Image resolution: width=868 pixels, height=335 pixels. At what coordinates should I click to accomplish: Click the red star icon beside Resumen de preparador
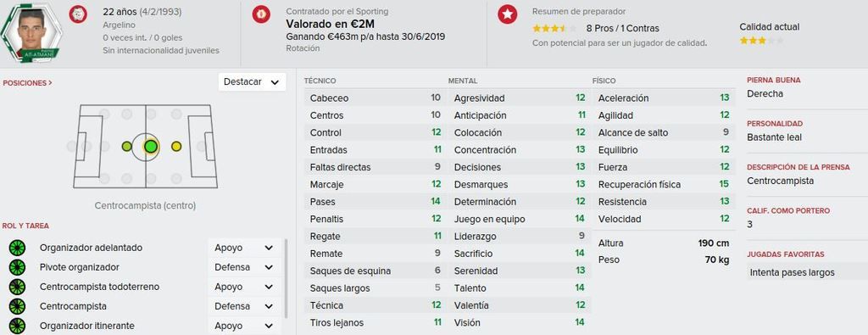click(x=507, y=14)
